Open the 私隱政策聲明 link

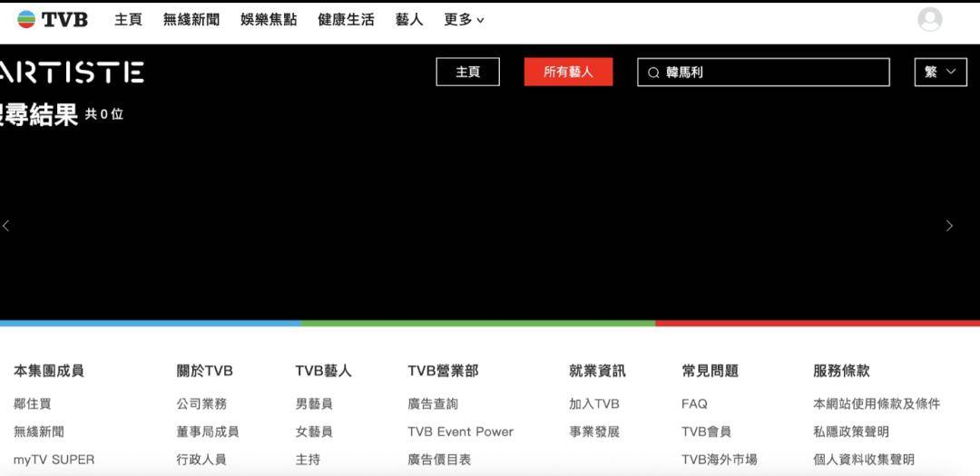[850, 432]
